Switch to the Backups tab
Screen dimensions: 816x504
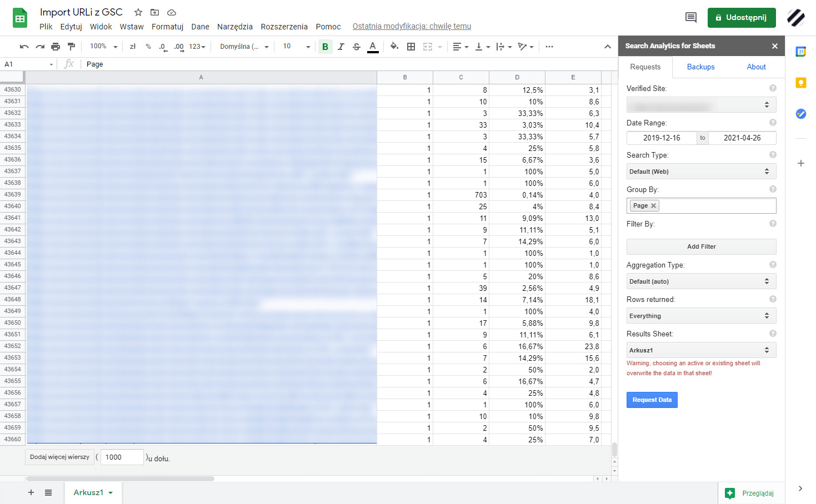point(700,67)
